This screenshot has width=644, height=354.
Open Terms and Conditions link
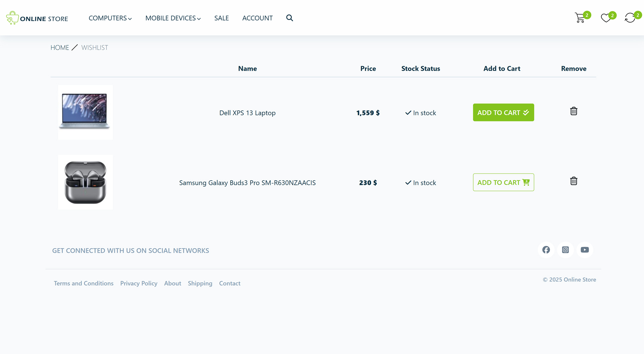tap(83, 283)
